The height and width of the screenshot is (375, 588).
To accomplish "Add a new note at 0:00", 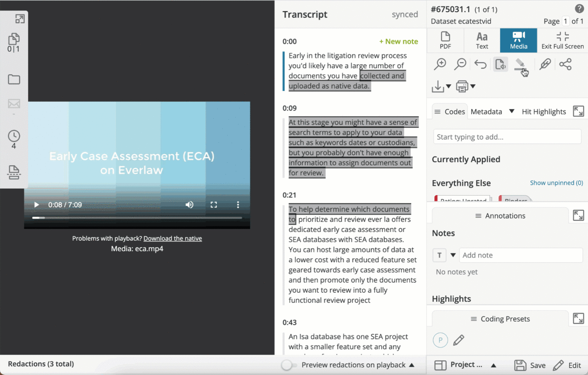I will (399, 41).
